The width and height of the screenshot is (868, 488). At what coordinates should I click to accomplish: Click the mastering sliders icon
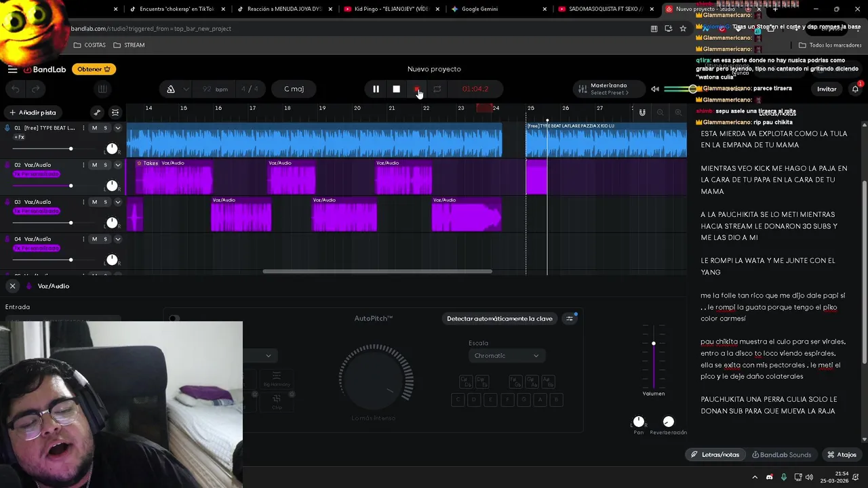click(582, 89)
